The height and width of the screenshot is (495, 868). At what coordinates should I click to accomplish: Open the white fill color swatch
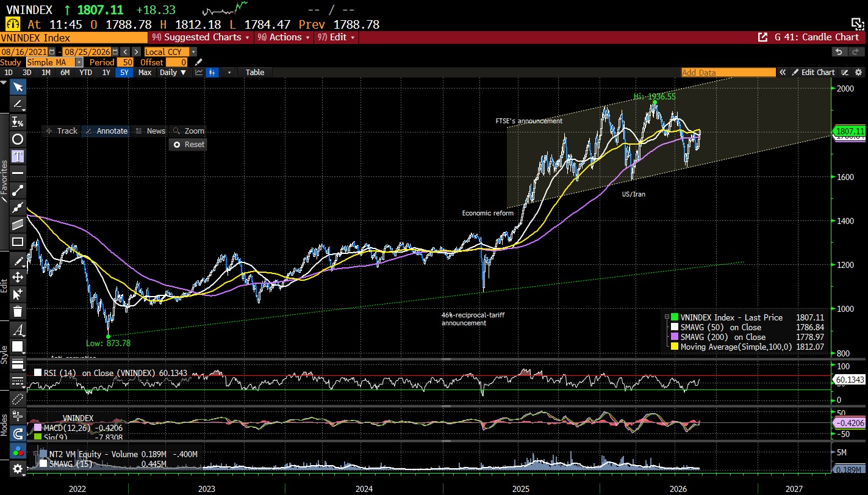click(x=18, y=347)
